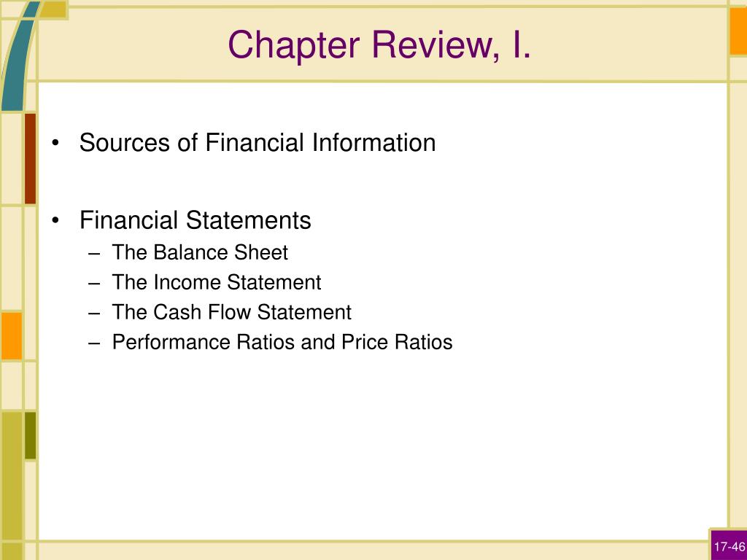The image size is (747, 560).
Task: Click the mustard yellow block at bottom-left
Action: click(x=12, y=476)
